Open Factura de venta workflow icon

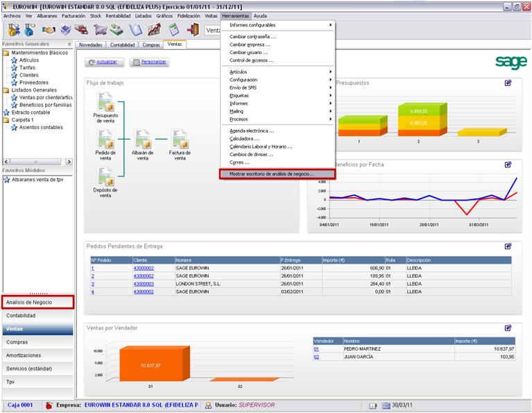point(180,140)
